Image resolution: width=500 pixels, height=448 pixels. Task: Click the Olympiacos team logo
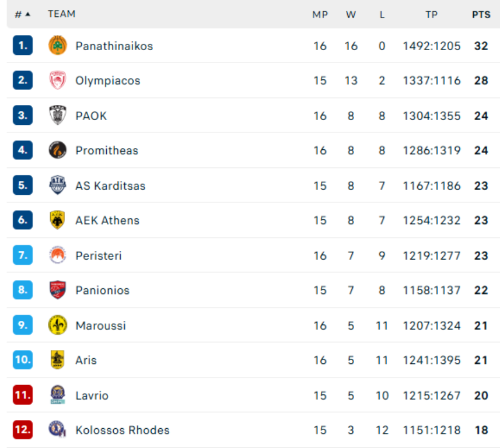(57, 80)
